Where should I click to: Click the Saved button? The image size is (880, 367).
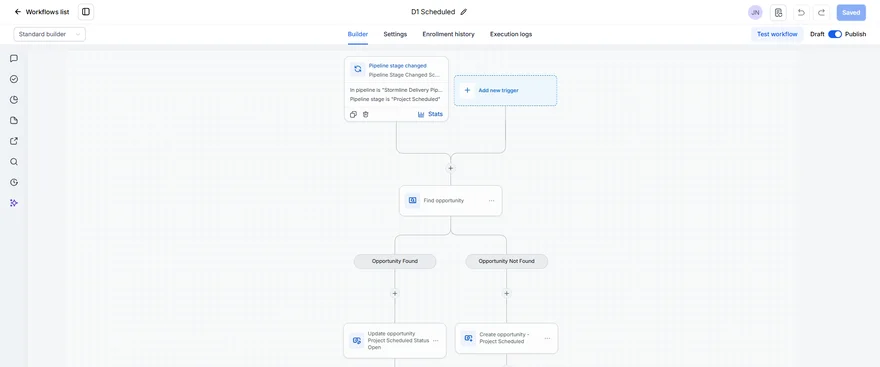[851, 12]
